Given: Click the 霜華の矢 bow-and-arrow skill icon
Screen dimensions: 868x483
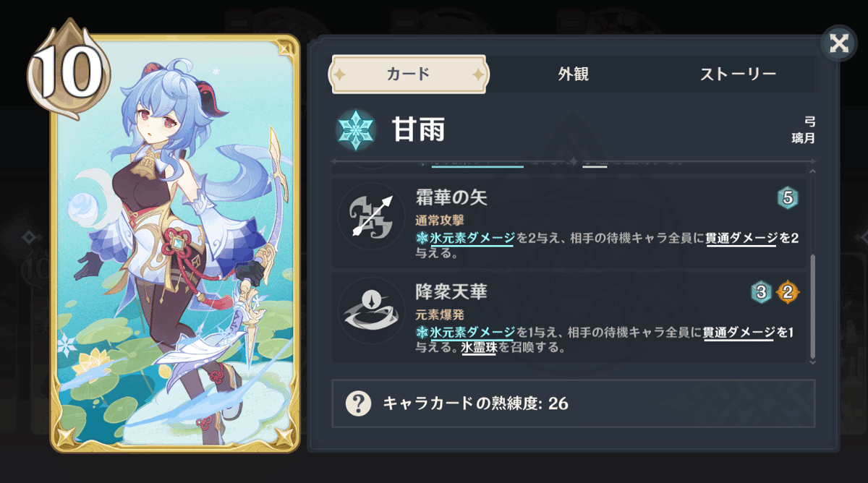Looking at the screenshot, I should click(372, 217).
